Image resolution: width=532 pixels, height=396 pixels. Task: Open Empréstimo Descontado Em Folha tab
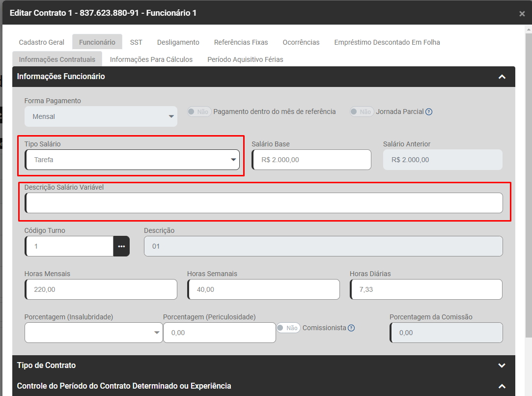click(x=387, y=42)
